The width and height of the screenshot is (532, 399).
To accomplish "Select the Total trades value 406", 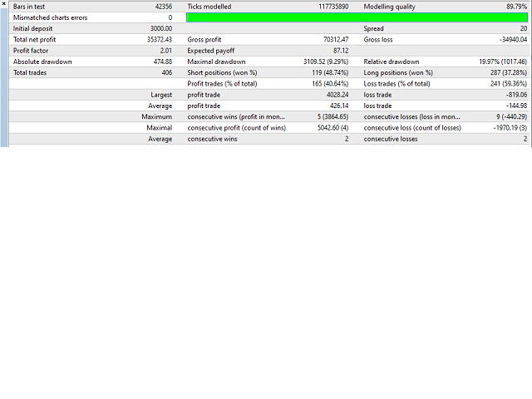I will 164,72.
